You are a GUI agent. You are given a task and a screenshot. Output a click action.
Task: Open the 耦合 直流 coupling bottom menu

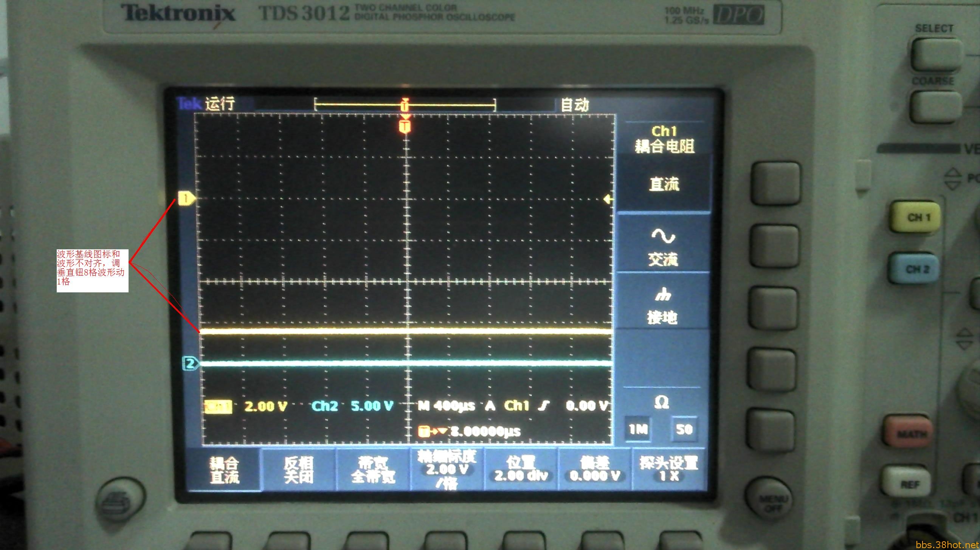[x=225, y=470]
